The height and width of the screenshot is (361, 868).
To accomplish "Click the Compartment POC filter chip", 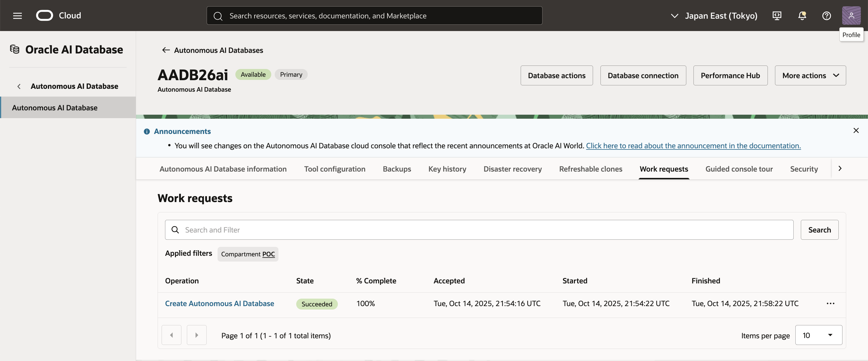I will coord(248,254).
